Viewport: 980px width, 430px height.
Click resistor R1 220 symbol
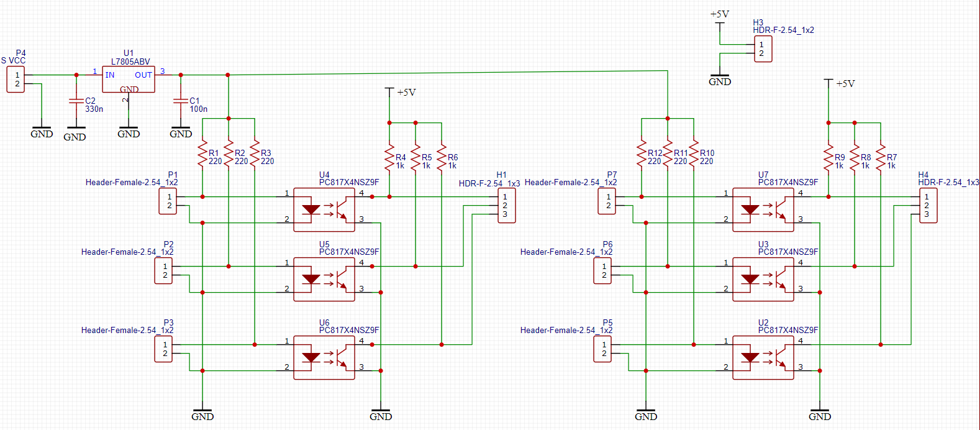[x=202, y=155]
